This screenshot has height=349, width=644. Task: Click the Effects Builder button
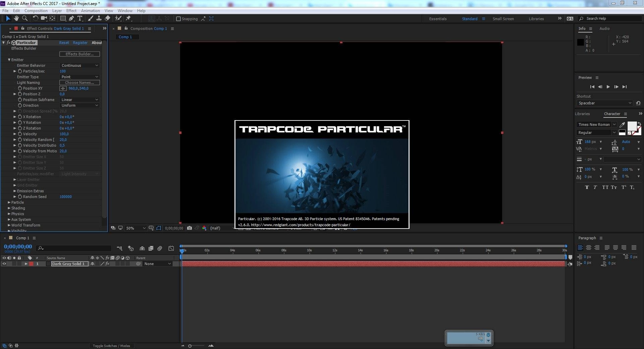pyautogui.click(x=80, y=54)
